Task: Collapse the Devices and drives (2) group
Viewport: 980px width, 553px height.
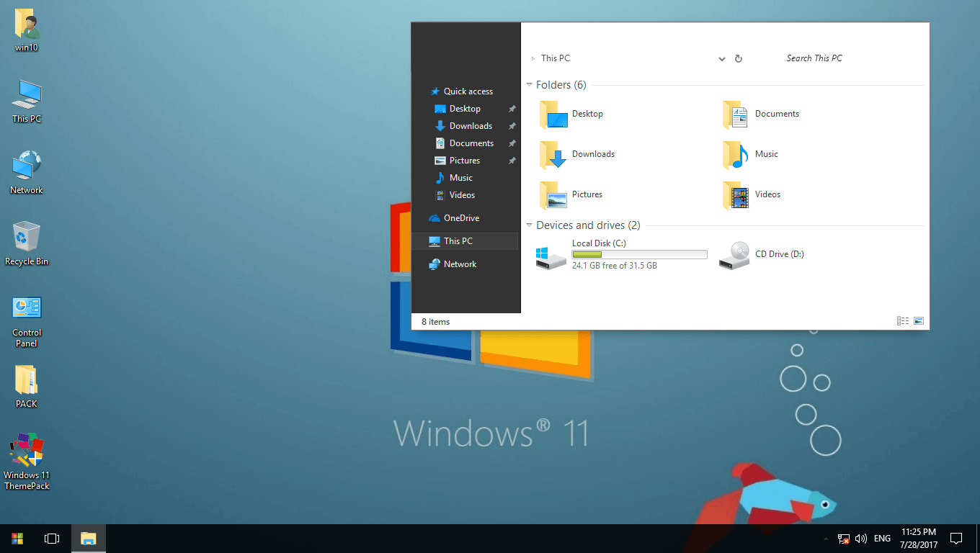Action: (530, 225)
